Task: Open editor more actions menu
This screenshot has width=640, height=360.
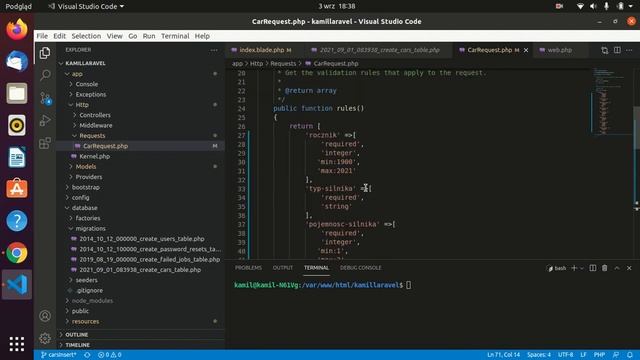Action: pyautogui.click(x=629, y=50)
